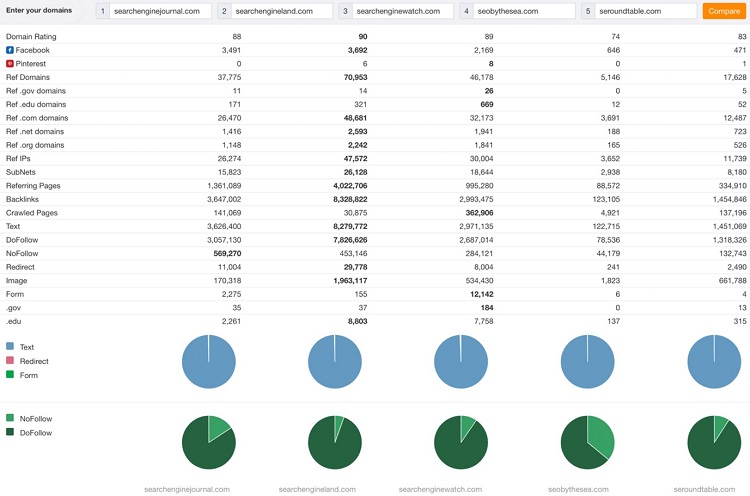Click seobythesea.com blue link type pie chart
Image resolution: width=750 pixels, height=496 pixels.
587,362
